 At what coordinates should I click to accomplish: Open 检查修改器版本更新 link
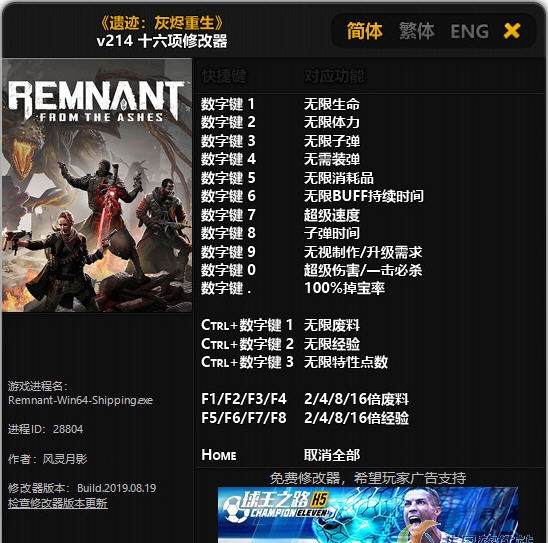click(58, 503)
